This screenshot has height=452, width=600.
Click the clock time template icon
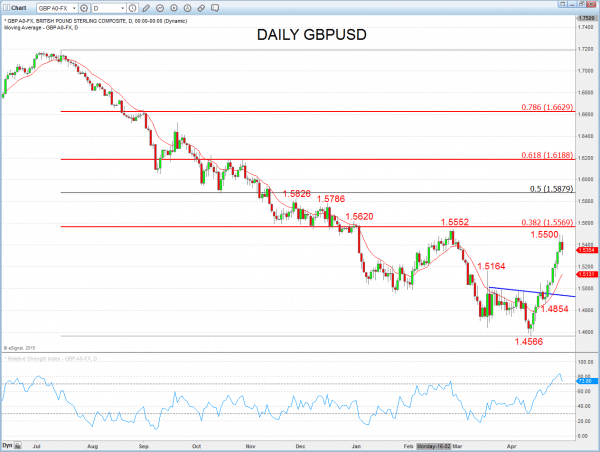(x=132, y=8)
